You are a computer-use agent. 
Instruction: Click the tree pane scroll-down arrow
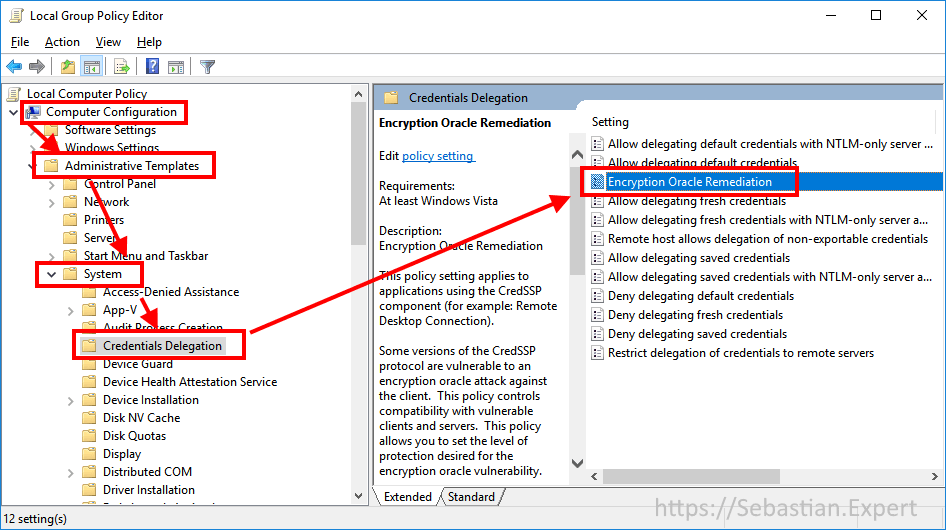click(x=358, y=496)
